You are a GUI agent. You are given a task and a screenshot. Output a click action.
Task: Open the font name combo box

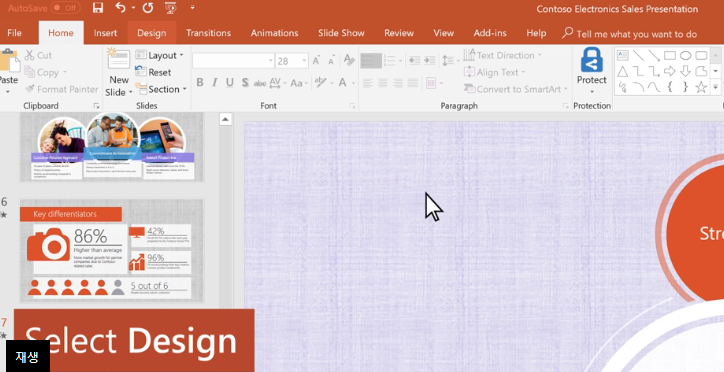tap(234, 61)
